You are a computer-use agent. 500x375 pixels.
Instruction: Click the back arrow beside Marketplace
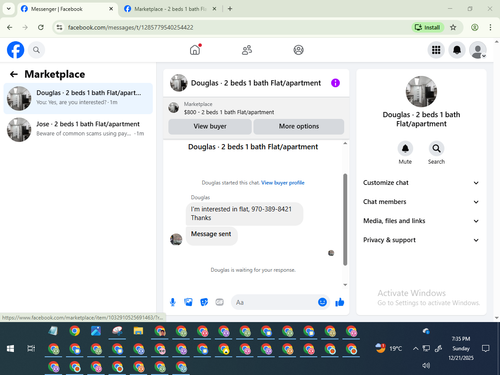(14, 74)
